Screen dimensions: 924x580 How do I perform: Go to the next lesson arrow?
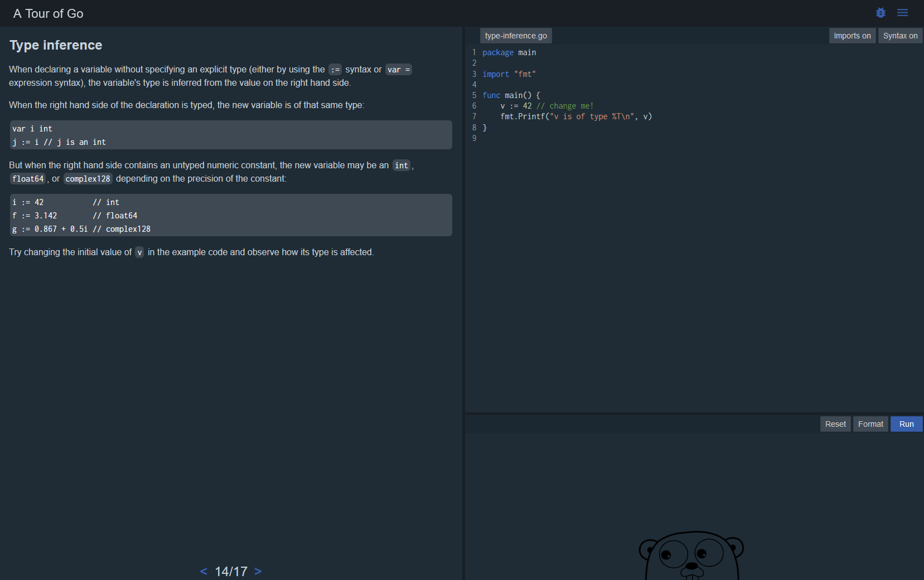click(x=258, y=571)
